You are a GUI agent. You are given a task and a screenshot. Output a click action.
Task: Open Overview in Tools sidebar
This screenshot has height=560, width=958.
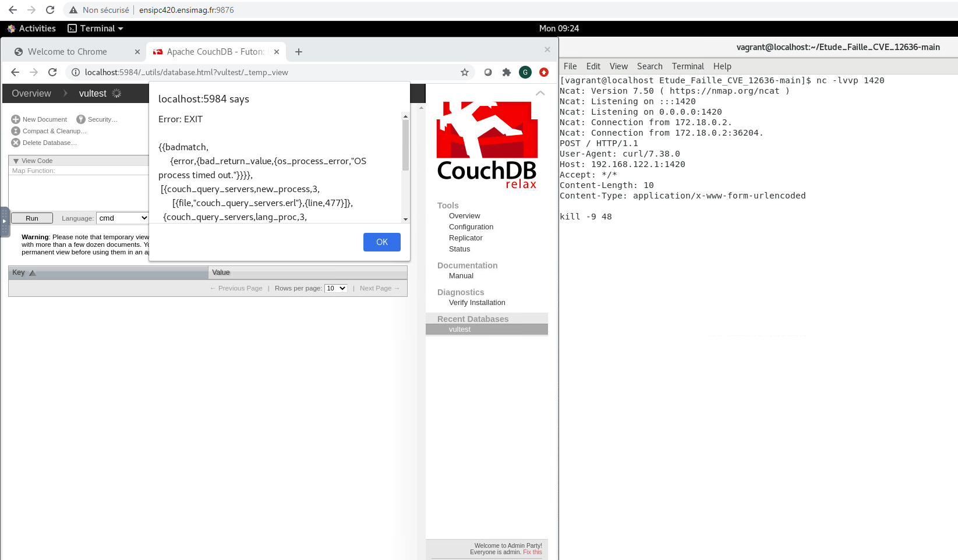click(x=464, y=216)
